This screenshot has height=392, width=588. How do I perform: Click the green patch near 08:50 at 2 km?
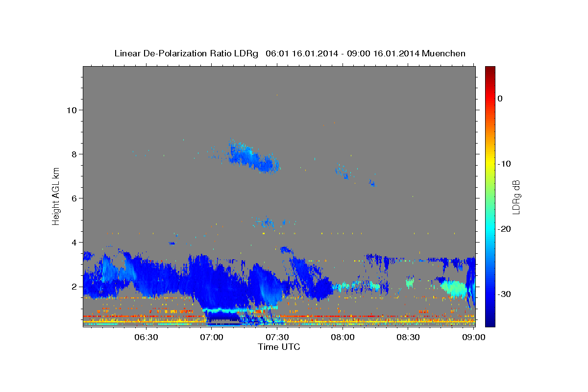[x=454, y=288]
